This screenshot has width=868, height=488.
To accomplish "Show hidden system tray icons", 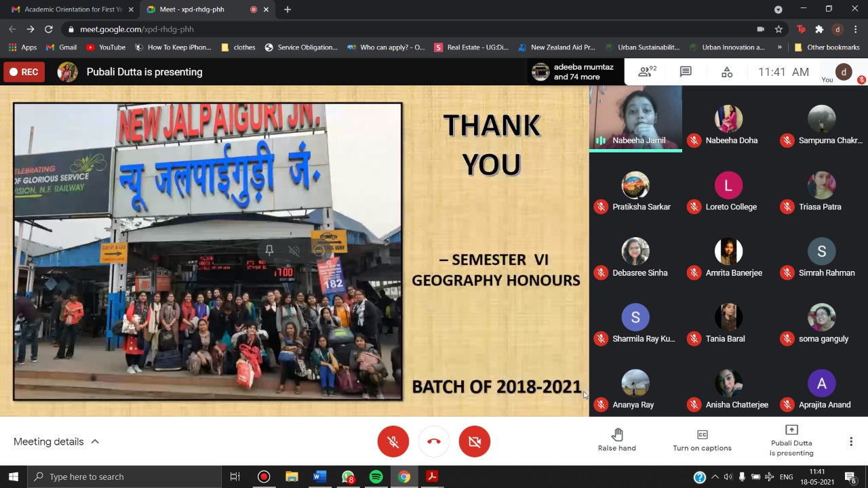I will [x=715, y=476].
